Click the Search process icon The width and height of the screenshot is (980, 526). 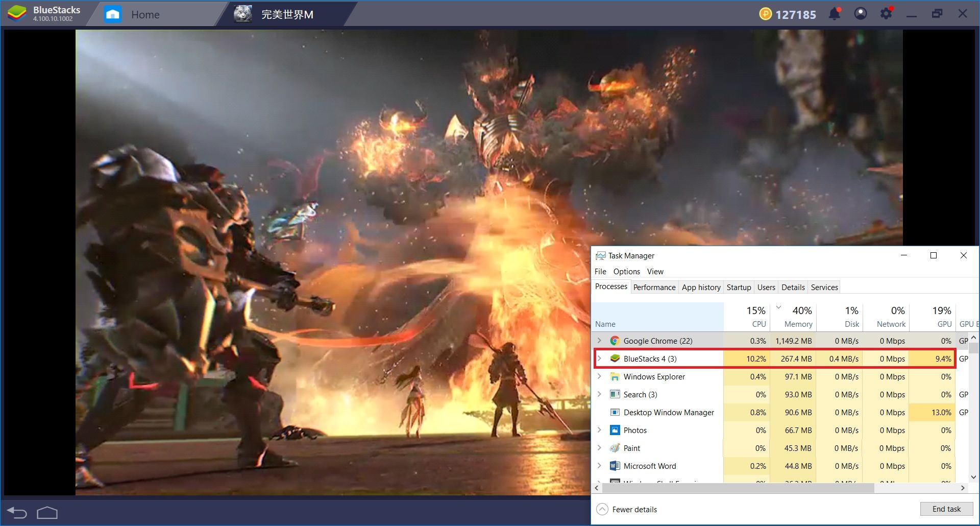coord(615,394)
